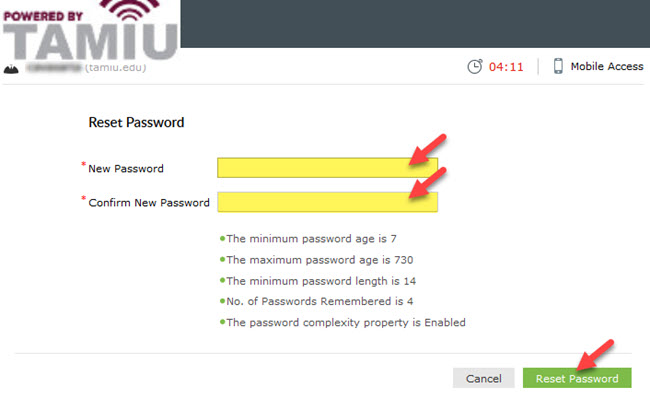Screen dimensions: 650x399
Task: Select the Passwords Remembered is 4 rule
Action: pyautogui.click(x=320, y=301)
